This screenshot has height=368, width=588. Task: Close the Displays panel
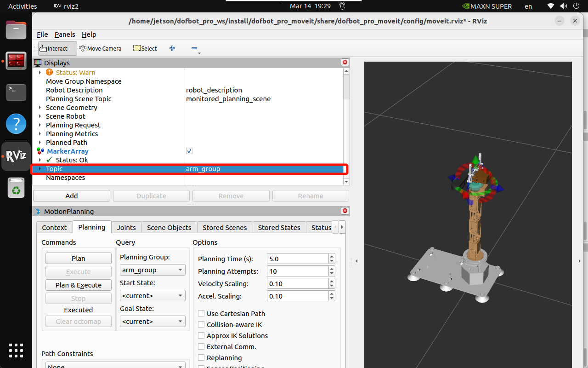345,63
